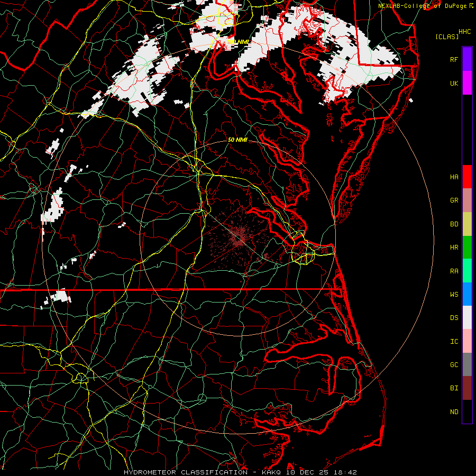
Task: Click the BI brown legend swatch
Action: click(467, 388)
